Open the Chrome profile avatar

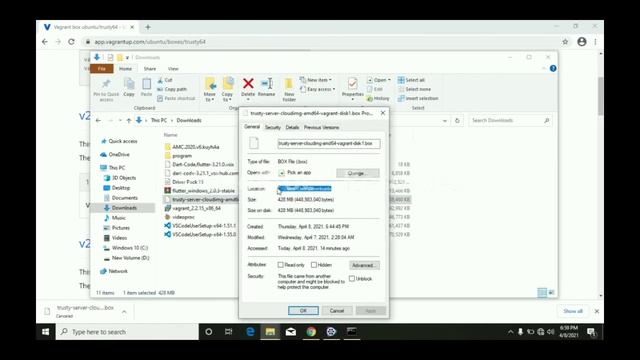point(582,42)
